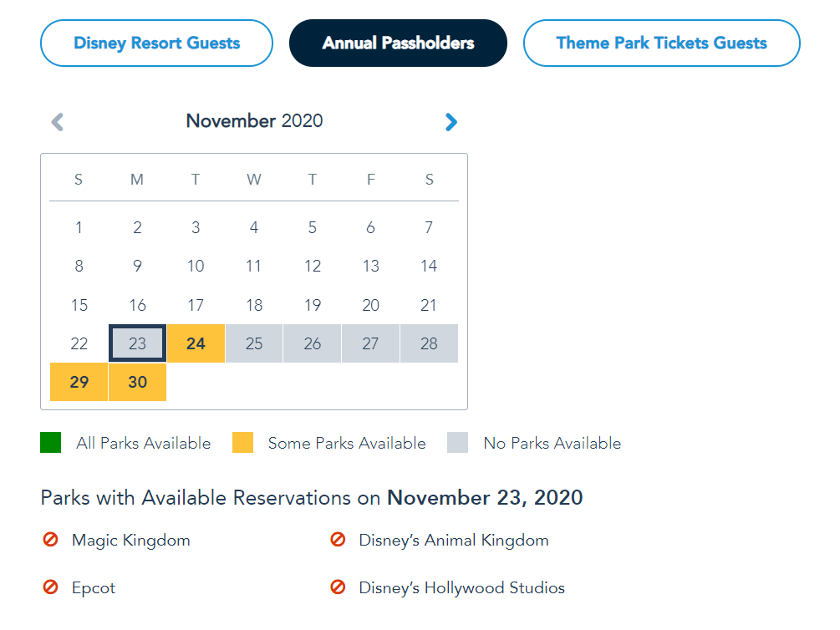Click the green All Parks Available swatch

coord(51,443)
